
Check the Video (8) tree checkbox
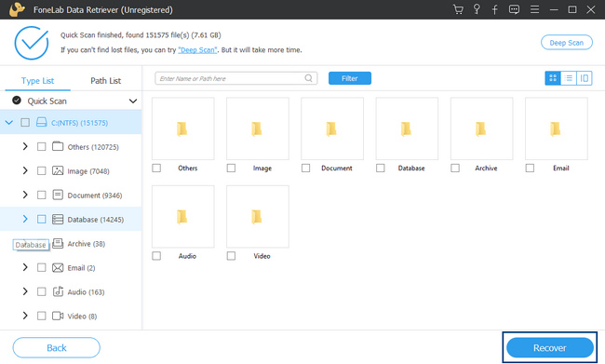(41, 316)
